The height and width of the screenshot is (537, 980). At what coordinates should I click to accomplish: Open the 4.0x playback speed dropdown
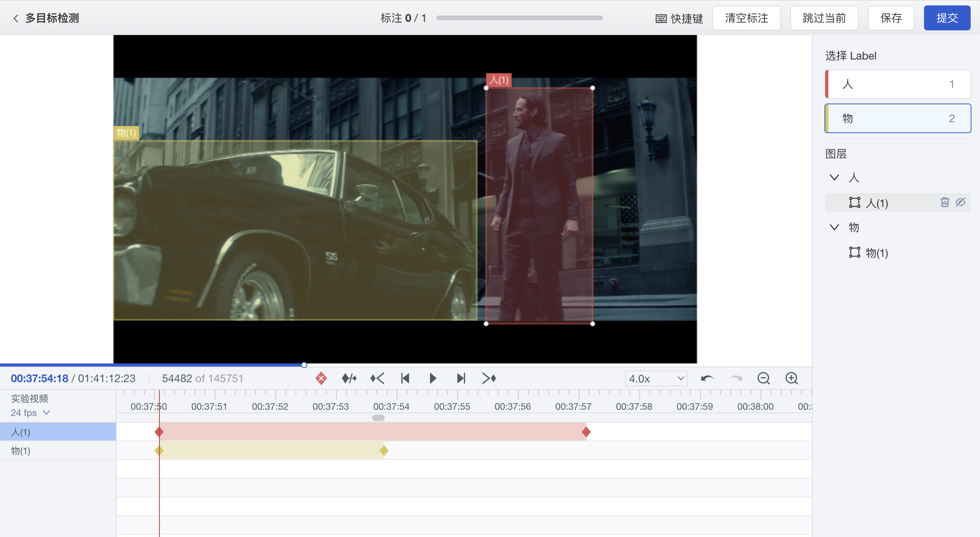pos(656,379)
